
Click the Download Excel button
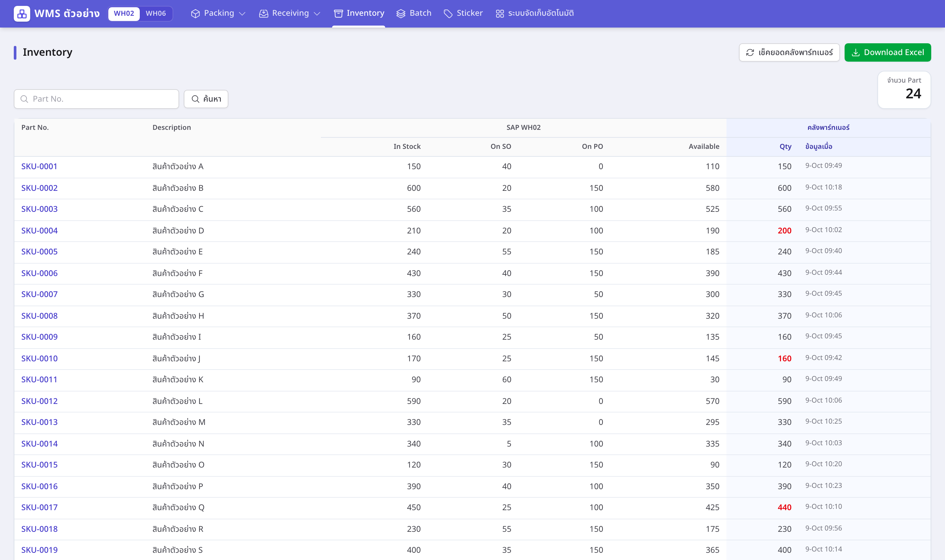point(888,52)
